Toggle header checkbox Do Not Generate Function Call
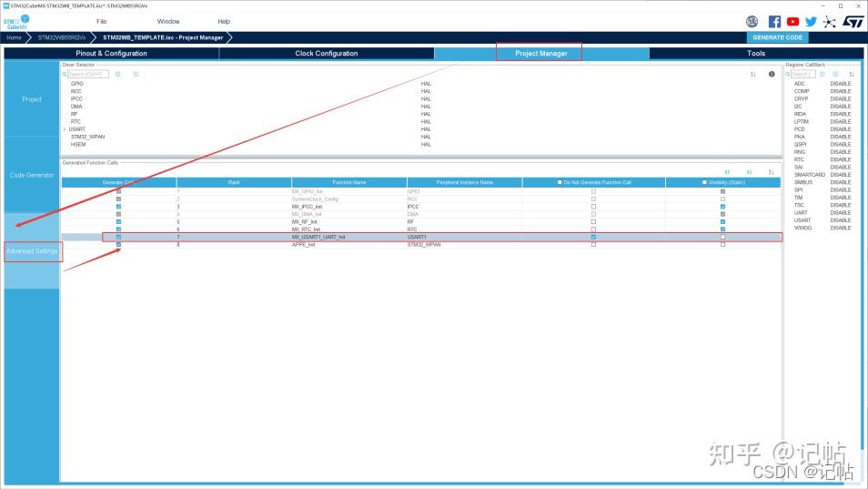 pyautogui.click(x=560, y=182)
